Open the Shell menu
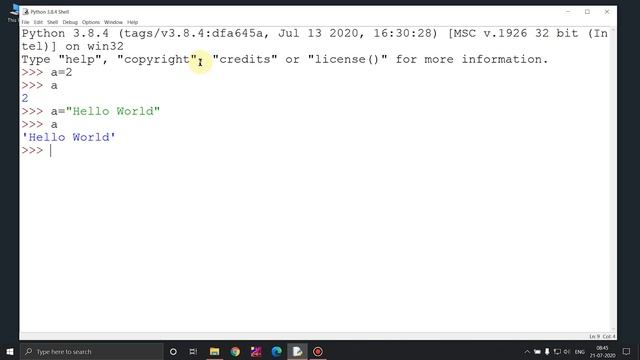The width and height of the screenshot is (640, 360). pos(53,22)
